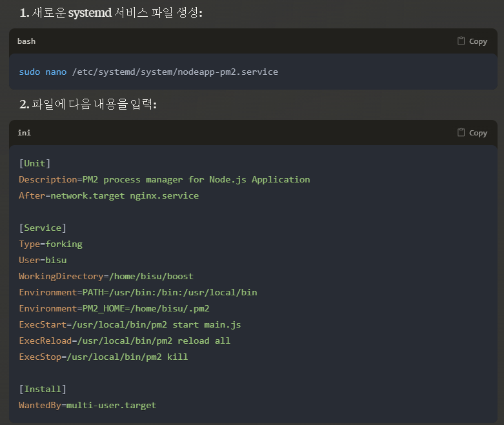Click the Description=PM2 process manager line
Screen dimensions: 504x425
point(165,179)
